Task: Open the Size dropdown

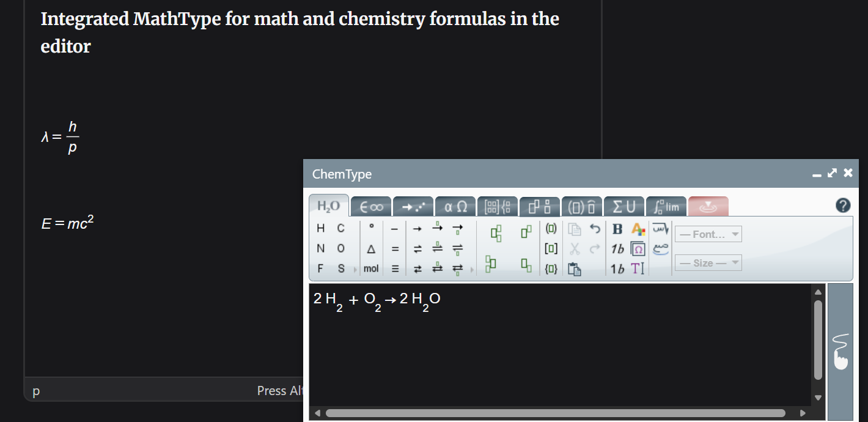Action: 708,263
